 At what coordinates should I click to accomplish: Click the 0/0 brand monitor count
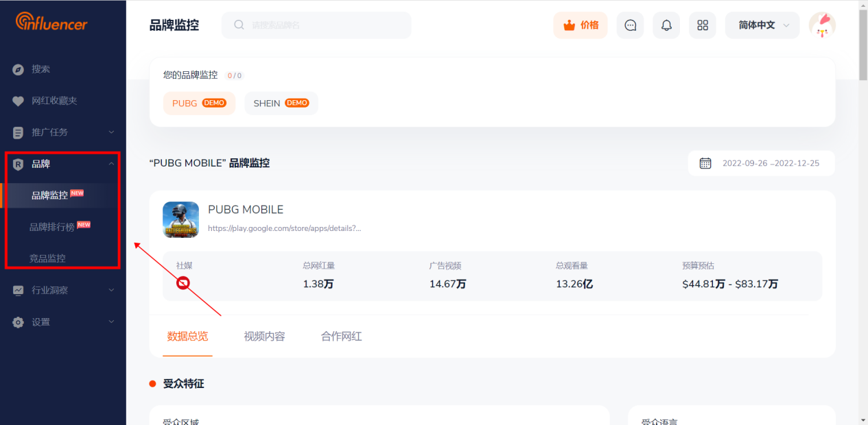[235, 75]
